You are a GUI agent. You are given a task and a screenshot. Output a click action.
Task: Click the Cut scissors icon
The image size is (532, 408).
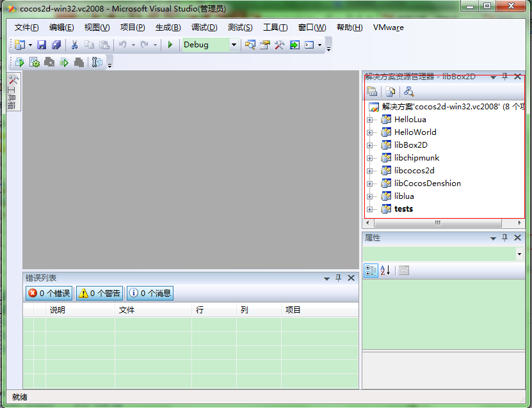point(75,45)
